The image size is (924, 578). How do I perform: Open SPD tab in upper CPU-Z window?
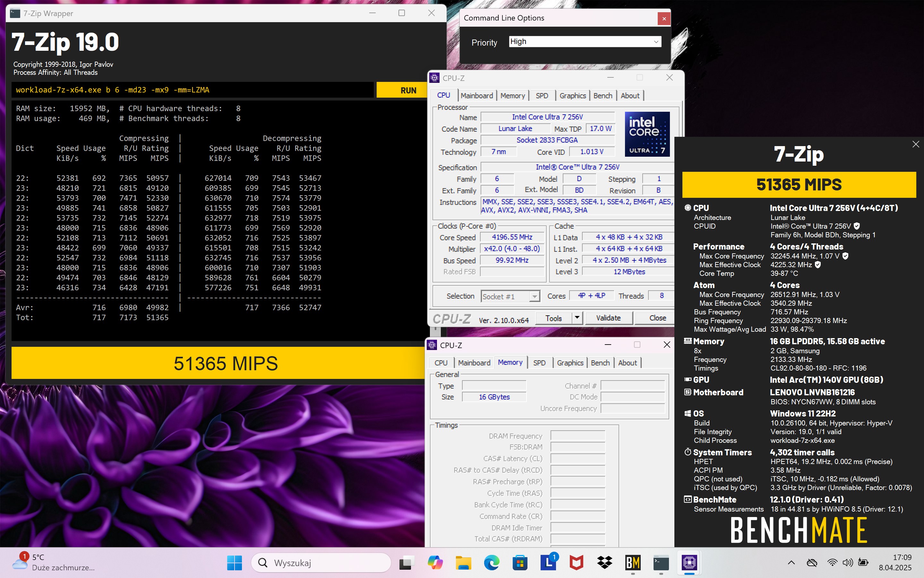pos(542,96)
